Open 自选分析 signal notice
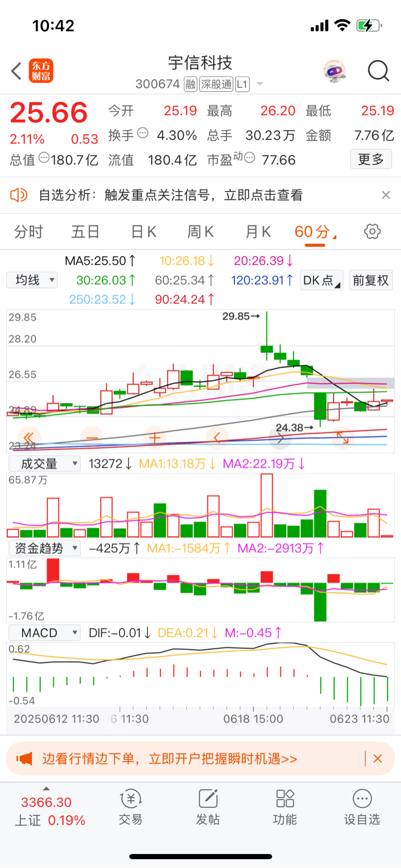This screenshot has width=401, height=868. 171,195
